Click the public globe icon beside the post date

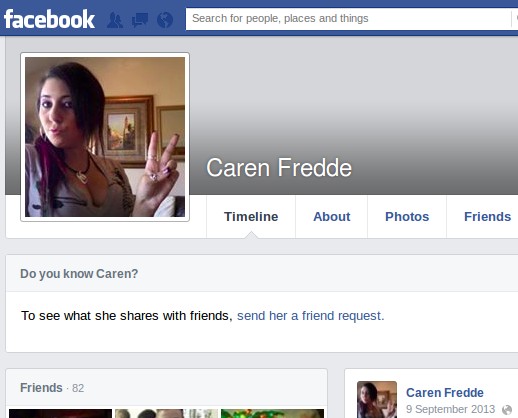click(507, 410)
